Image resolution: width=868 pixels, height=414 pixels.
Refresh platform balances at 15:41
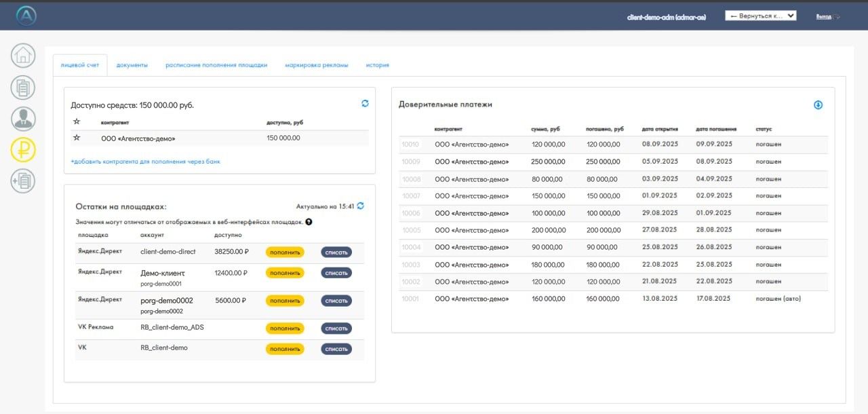pos(360,206)
